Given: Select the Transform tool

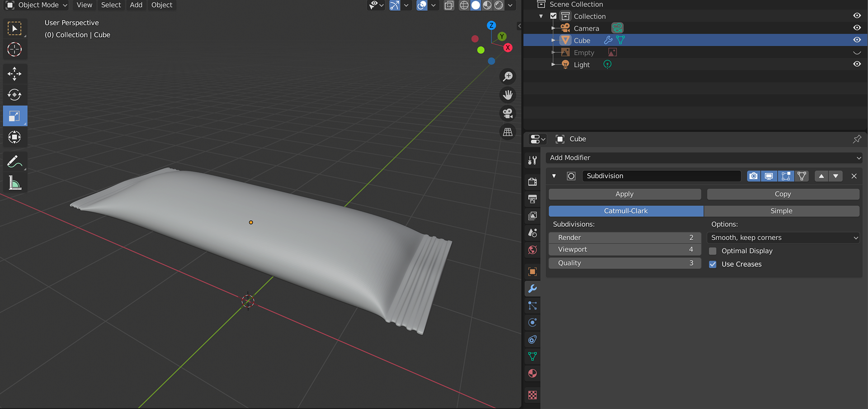Looking at the screenshot, I should [15, 137].
